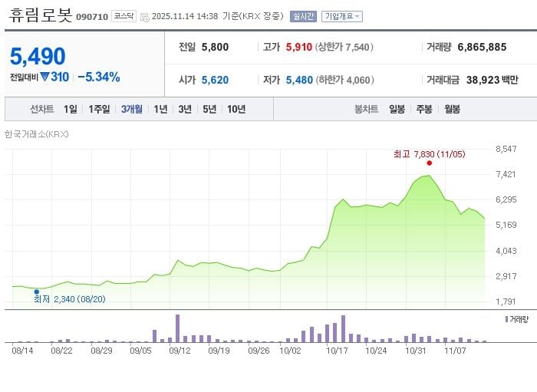Click the previous close value 5,800
The image size is (537, 392).
[x=215, y=48]
